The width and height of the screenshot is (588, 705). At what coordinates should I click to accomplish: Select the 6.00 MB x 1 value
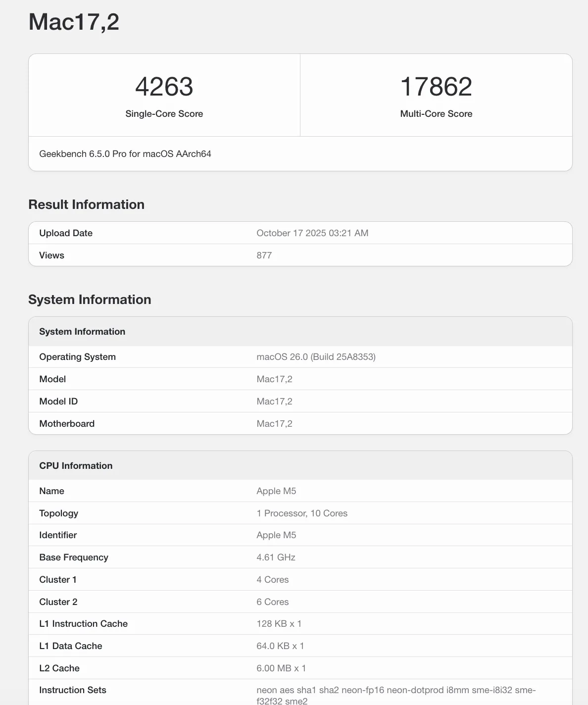(281, 668)
